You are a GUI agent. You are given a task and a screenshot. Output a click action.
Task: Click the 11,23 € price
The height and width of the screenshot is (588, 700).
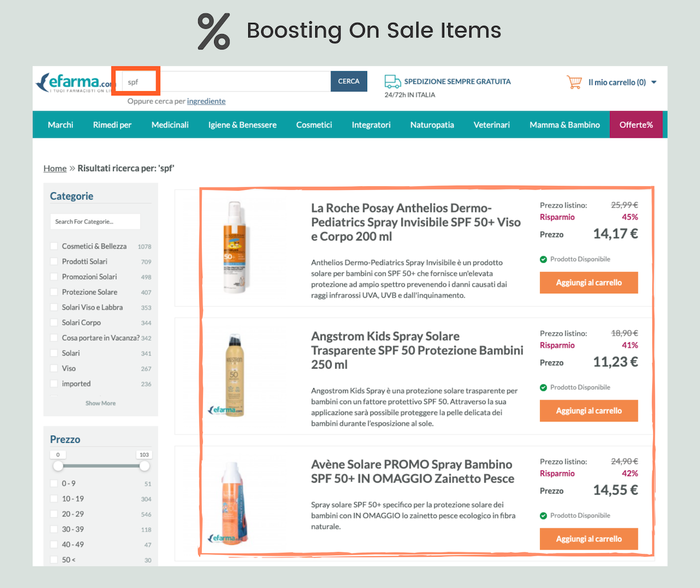[x=615, y=362]
